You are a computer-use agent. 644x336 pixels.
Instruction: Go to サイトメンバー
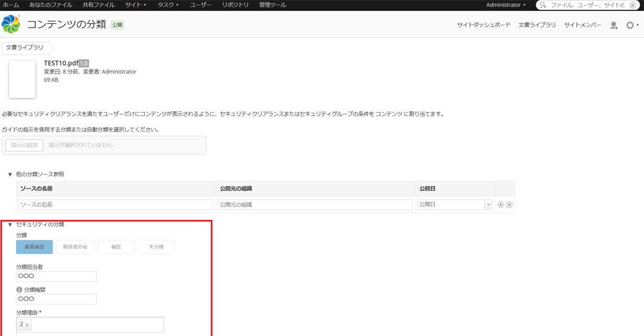coord(582,25)
